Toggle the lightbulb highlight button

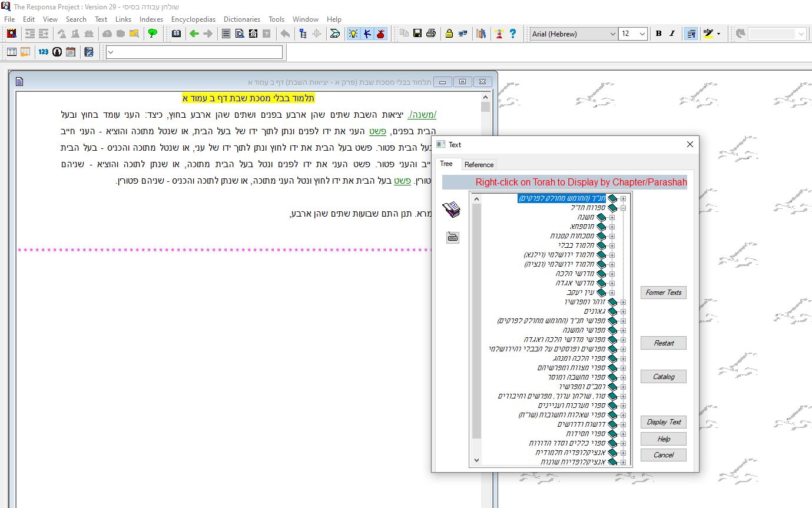click(353, 34)
